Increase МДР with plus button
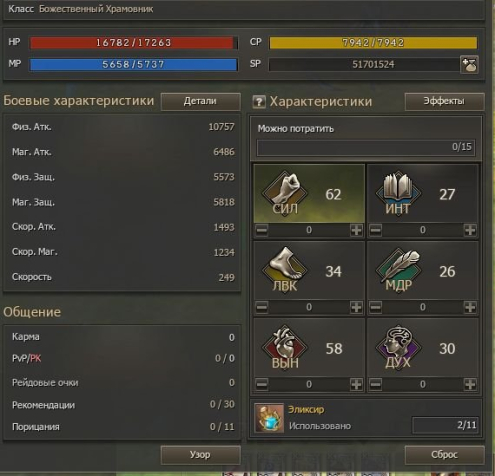The height and width of the screenshot is (476, 495). pos(470,307)
